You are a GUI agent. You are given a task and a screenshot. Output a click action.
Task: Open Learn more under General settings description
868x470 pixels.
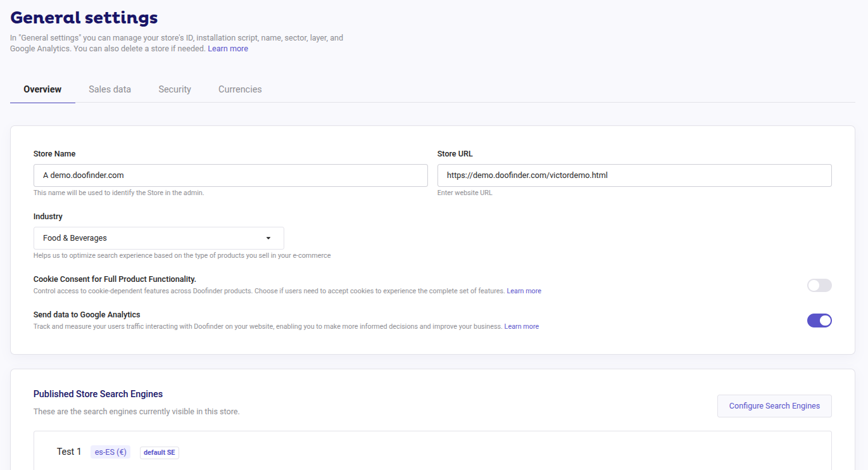[x=227, y=48]
